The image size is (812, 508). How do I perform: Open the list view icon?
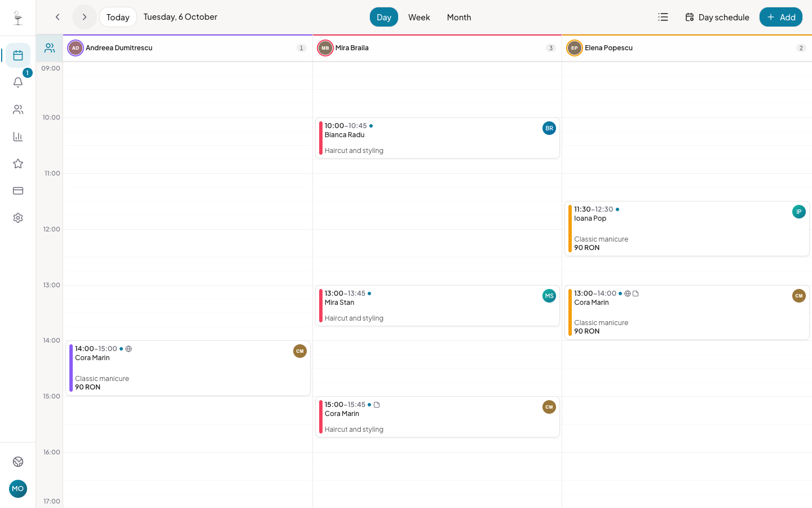click(663, 17)
